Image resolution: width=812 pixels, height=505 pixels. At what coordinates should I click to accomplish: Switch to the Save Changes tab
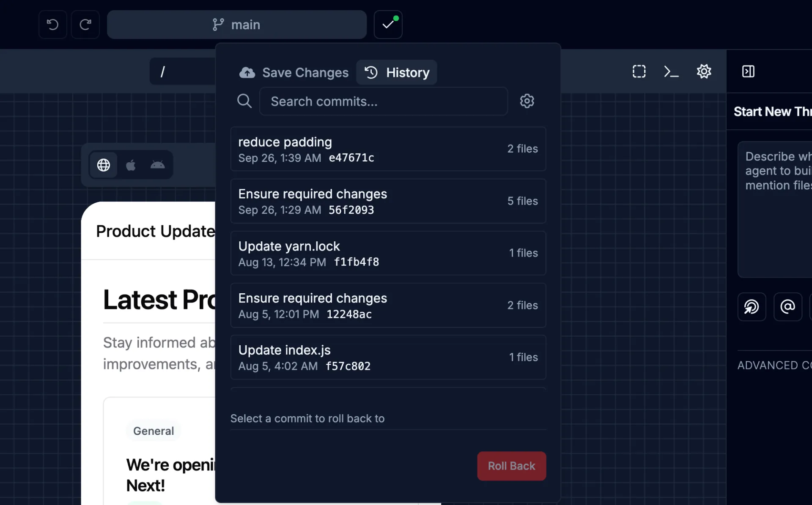294,73
